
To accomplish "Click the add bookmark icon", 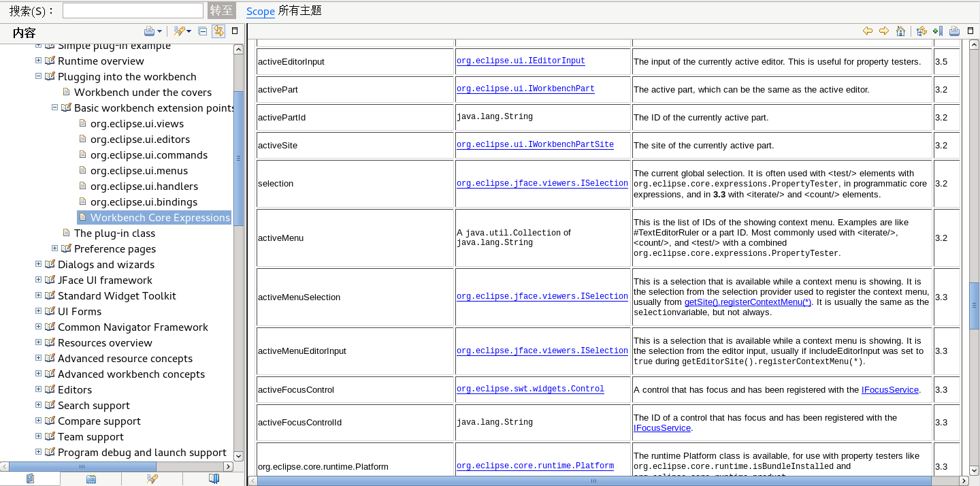I will point(938,31).
